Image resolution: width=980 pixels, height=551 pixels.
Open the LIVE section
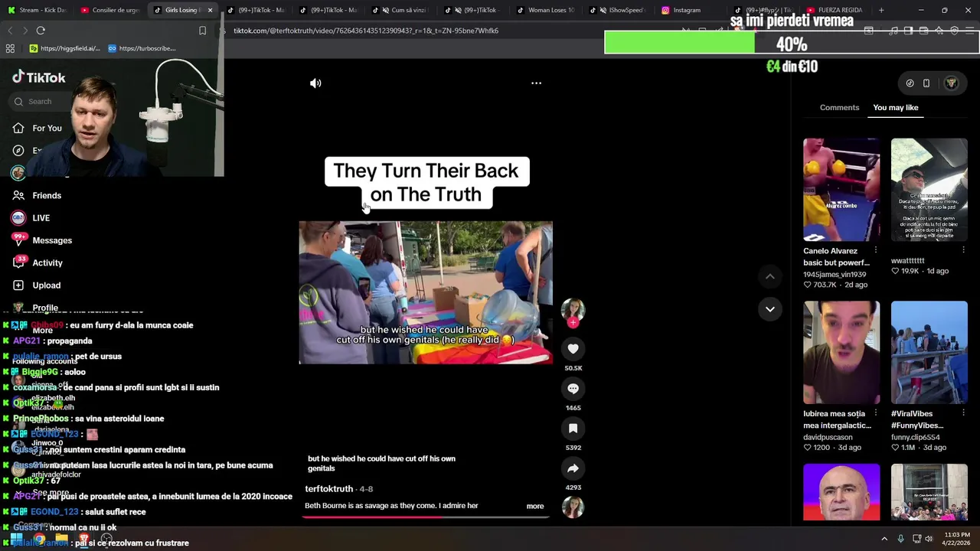pos(31,217)
